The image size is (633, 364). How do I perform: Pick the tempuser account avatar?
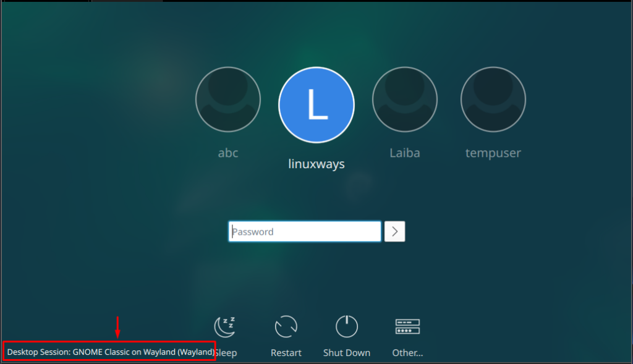click(493, 99)
